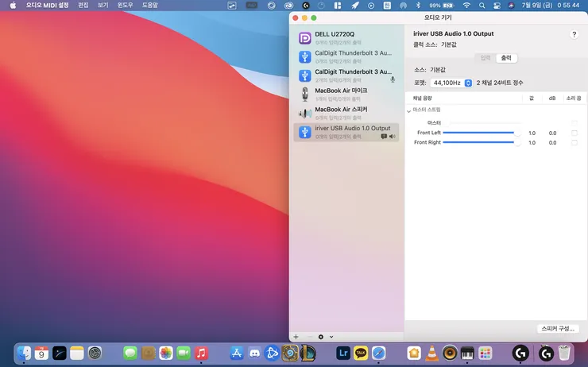Click the 스피커 구성... button
The width and height of the screenshot is (588, 367).
tap(558, 328)
